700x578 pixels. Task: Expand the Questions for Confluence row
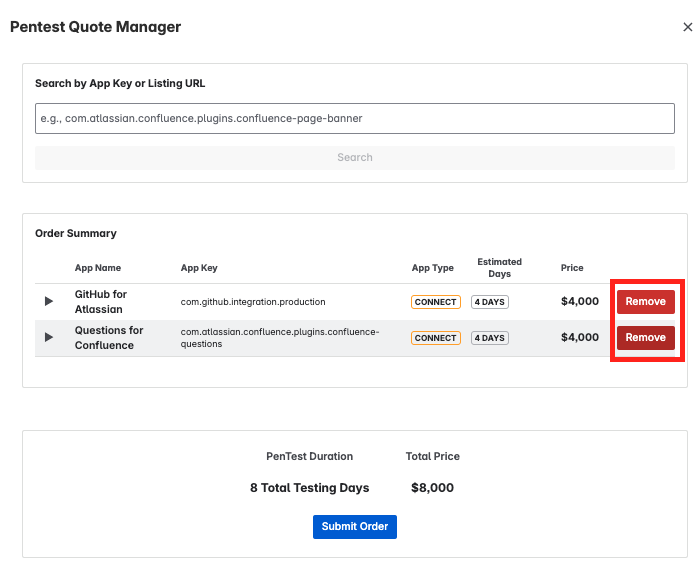(x=49, y=338)
